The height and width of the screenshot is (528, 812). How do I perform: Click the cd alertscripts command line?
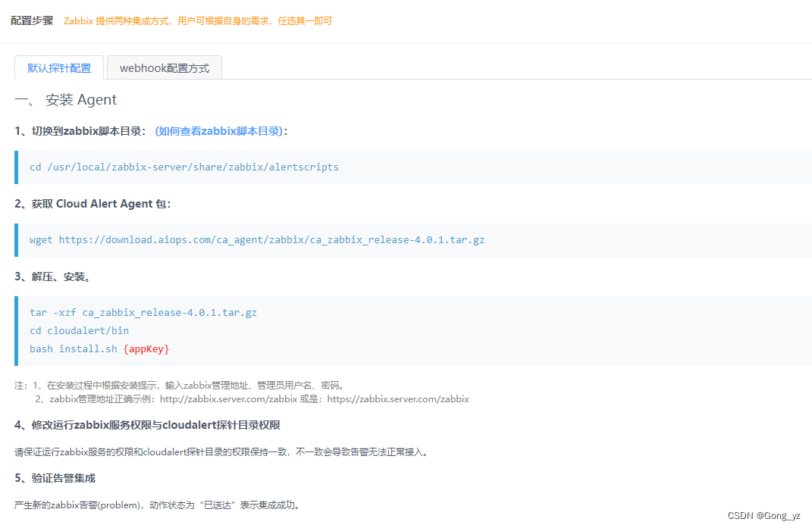point(183,167)
